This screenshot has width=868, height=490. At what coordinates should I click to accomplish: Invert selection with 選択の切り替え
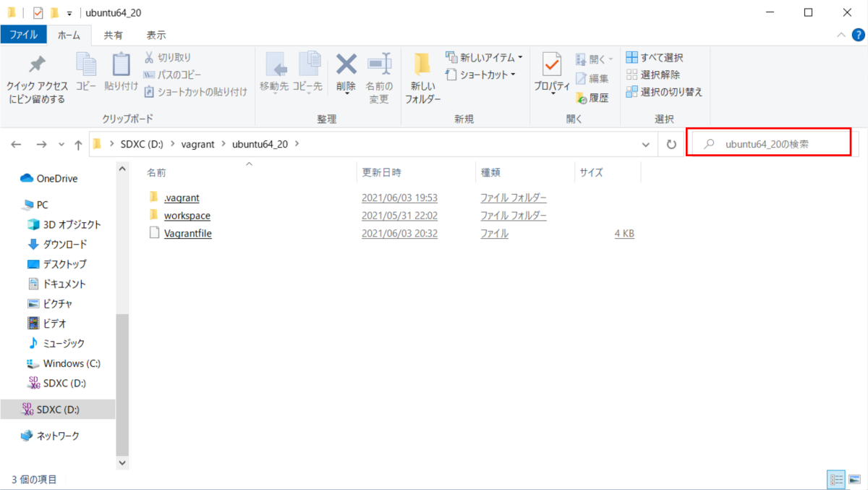[663, 92]
